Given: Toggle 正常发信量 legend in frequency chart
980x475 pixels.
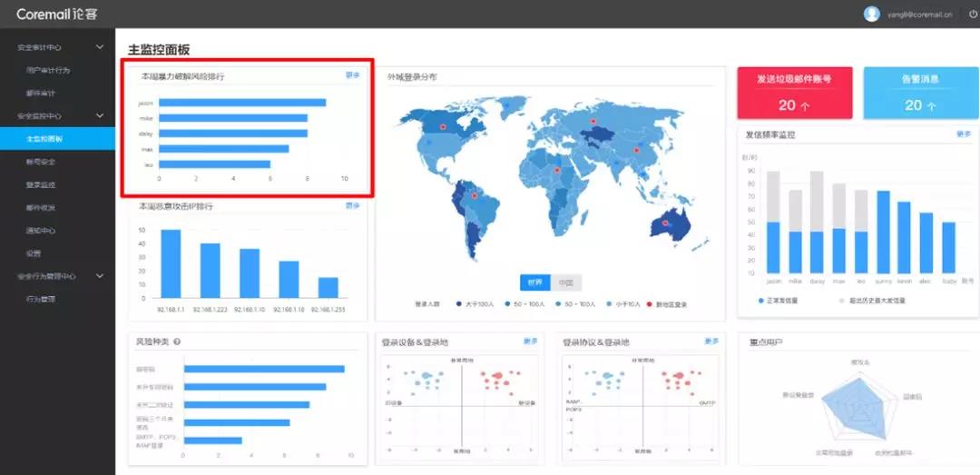Looking at the screenshot, I should (x=778, y=301).
